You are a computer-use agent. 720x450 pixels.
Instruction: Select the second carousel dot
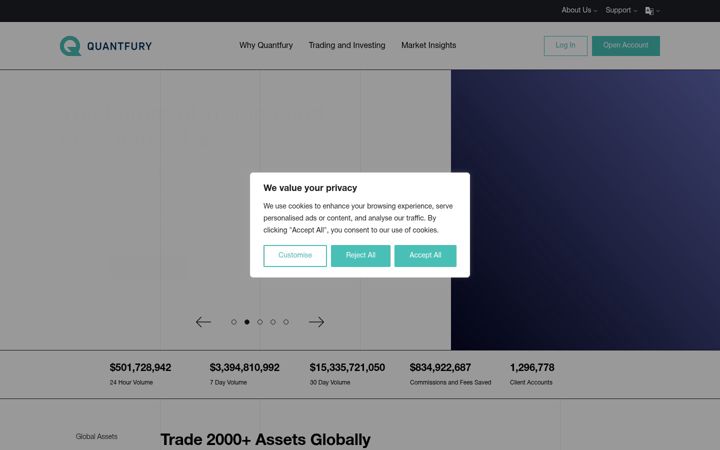click(x=247, y=322)
